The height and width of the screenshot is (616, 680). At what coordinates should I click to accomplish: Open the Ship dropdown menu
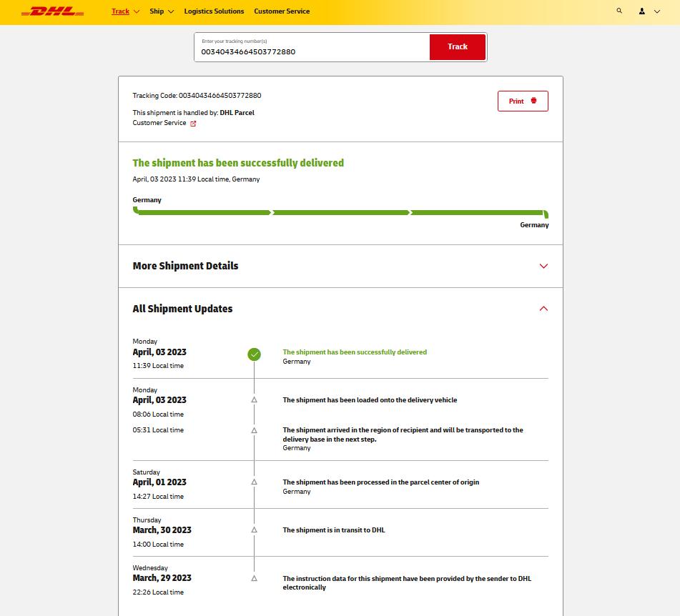click(162, 11)
